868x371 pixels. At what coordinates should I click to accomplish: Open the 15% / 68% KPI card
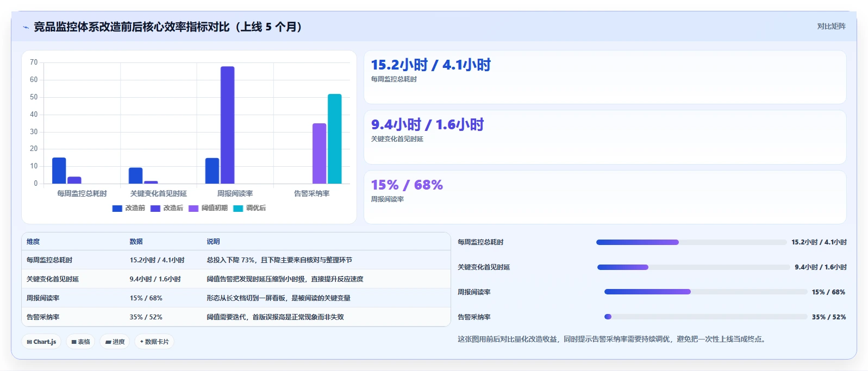click(x=605, y=197)
